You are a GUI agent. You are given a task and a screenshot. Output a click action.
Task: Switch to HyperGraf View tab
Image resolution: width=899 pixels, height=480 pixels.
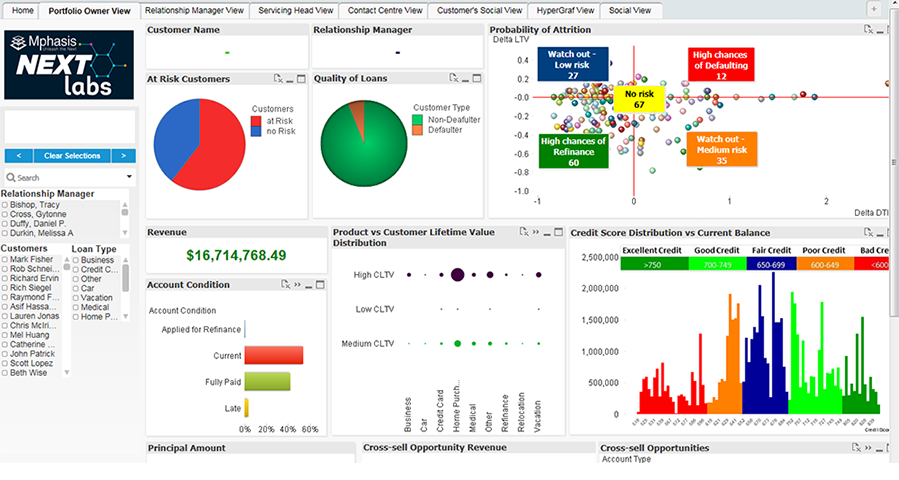coord(565,10)
